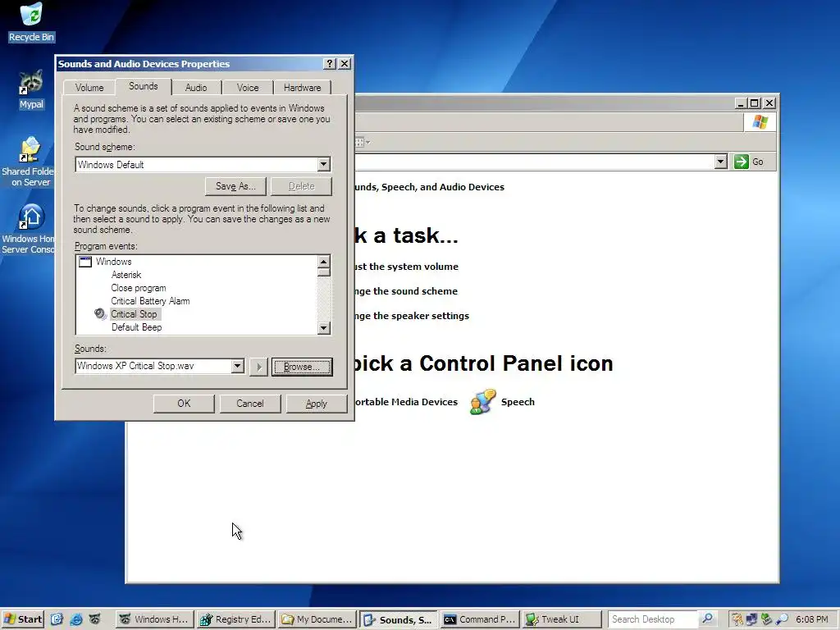Click Change the sound scheme link
The image size is (840, 630).
coord(405,291)
